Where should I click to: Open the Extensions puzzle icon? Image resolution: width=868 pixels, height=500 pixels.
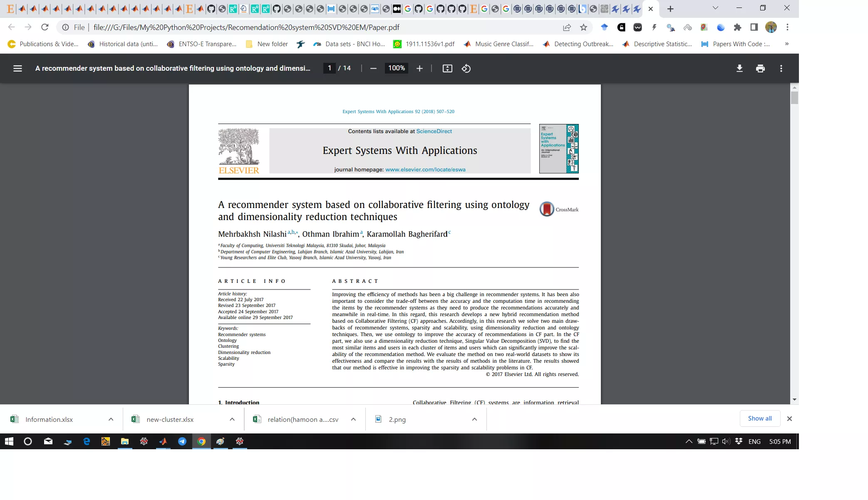point(737,27)
